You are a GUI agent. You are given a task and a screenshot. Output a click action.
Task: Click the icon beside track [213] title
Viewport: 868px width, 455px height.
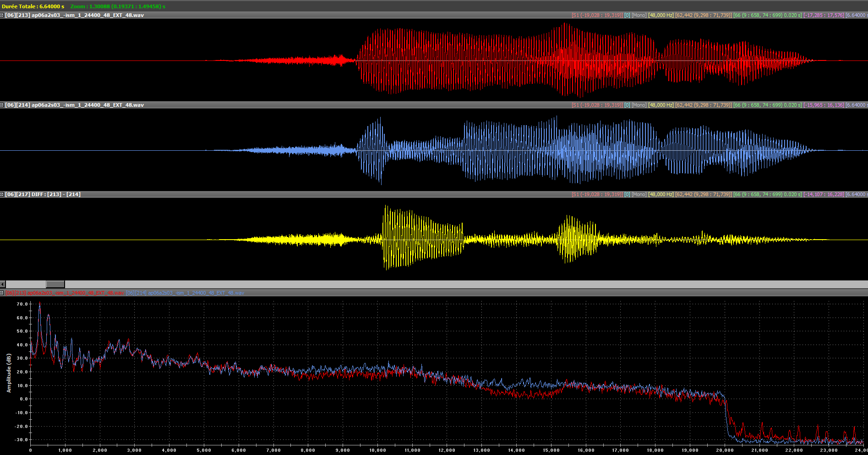2,15
